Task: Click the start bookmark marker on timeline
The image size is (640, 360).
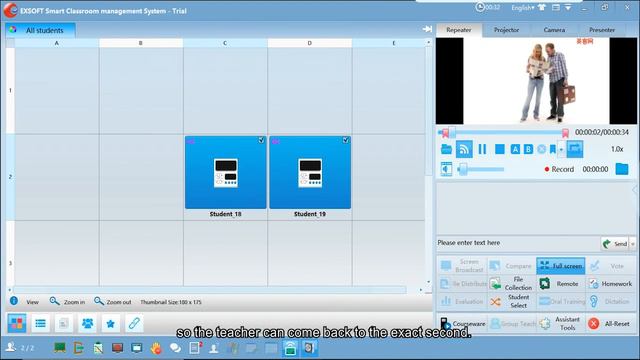Action: (445, 133)
